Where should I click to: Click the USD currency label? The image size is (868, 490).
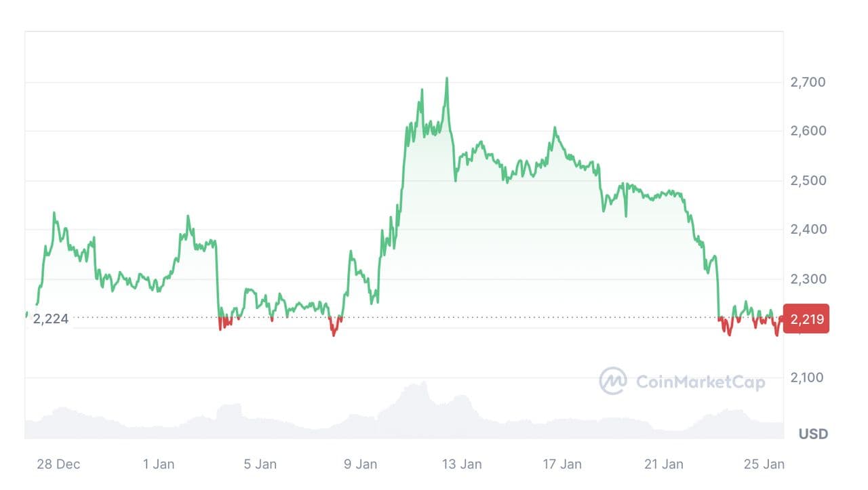tap(813, 434)
